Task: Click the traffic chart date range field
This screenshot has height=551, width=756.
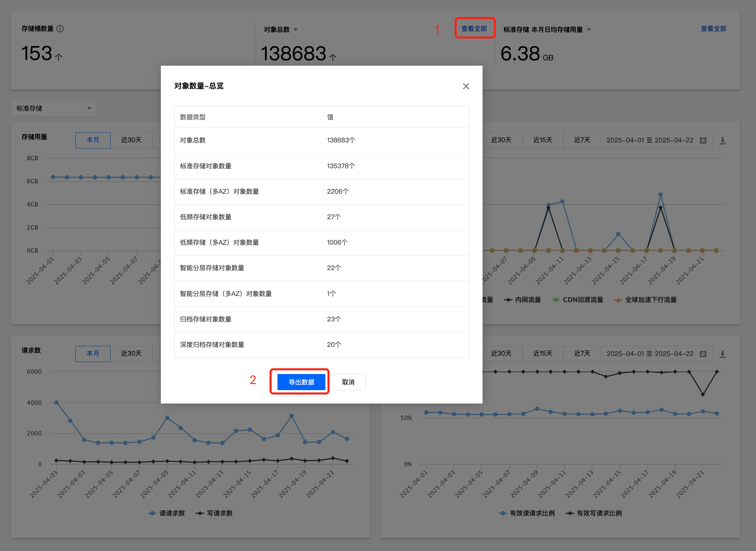Action: click(x=650, y=140)
